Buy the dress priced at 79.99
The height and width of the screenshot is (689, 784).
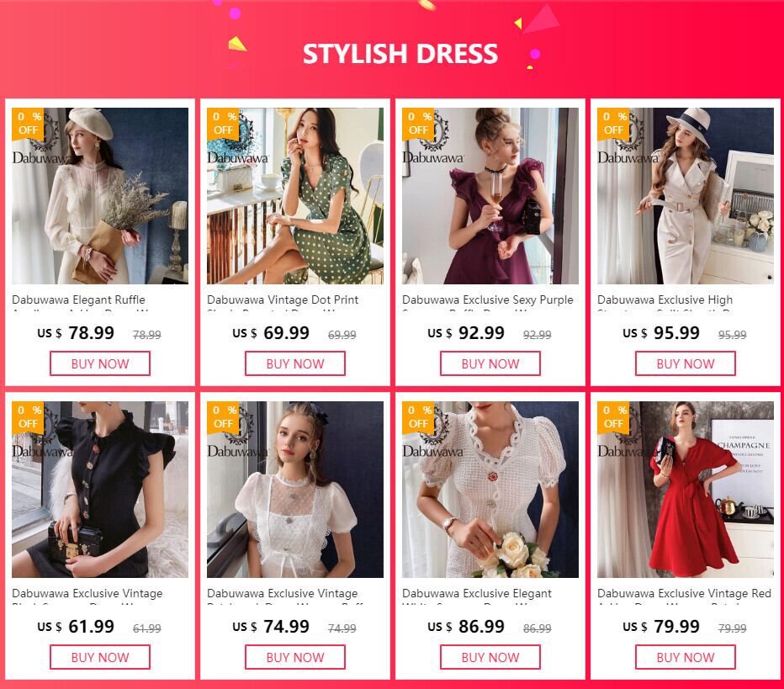pos(686,657)
